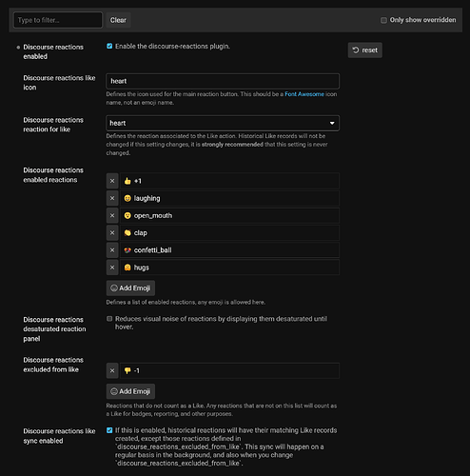470x476 pixels.
Task: Click the heart dropdown caret arrow
Action: click(x=332, y=123)
